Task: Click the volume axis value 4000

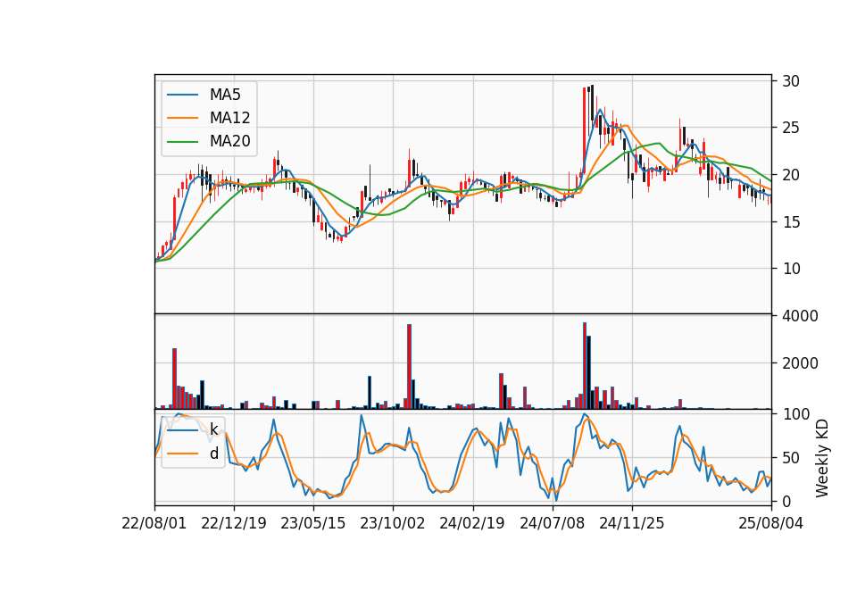Action: (x=800, y=316)
